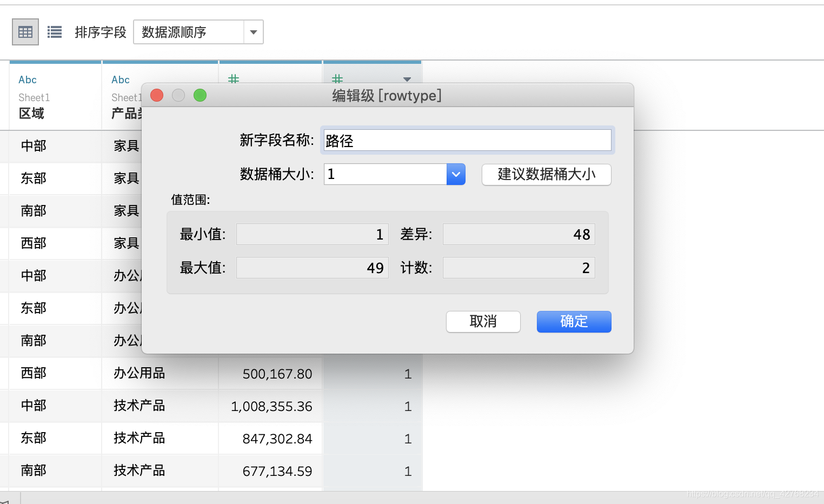The image size is (824, 504).
Task: Click the 数据桶大小 value field
Action: click(x=385, y=174)
